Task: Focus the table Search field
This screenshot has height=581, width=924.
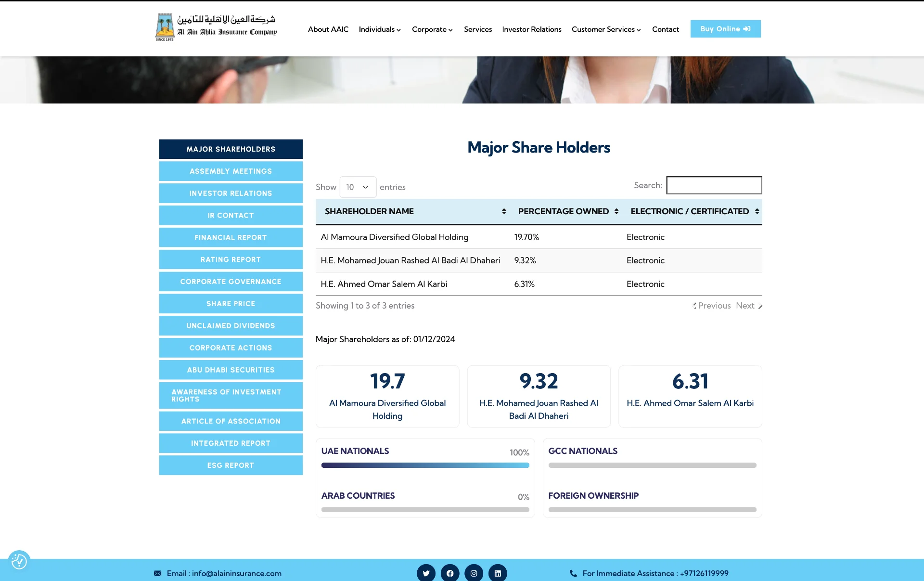Action: pyautogui.click(x=714, y=185)
